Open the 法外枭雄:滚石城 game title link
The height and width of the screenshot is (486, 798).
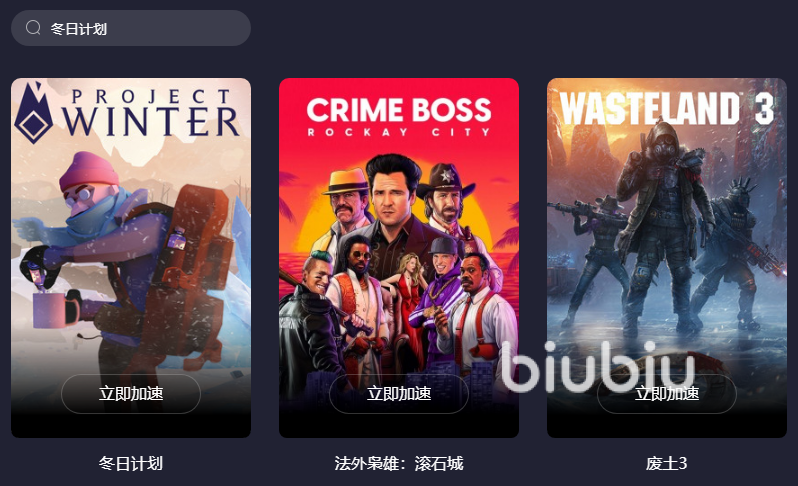(399, 464)
